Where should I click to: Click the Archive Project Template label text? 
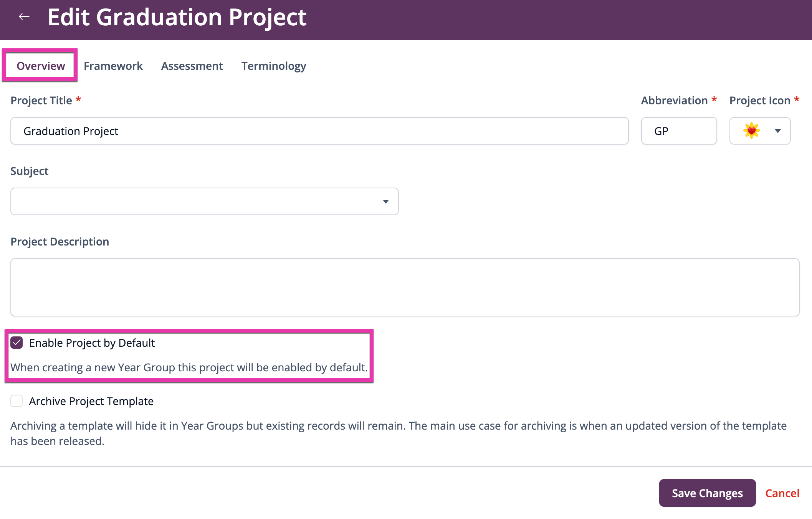tap(91, 401)
